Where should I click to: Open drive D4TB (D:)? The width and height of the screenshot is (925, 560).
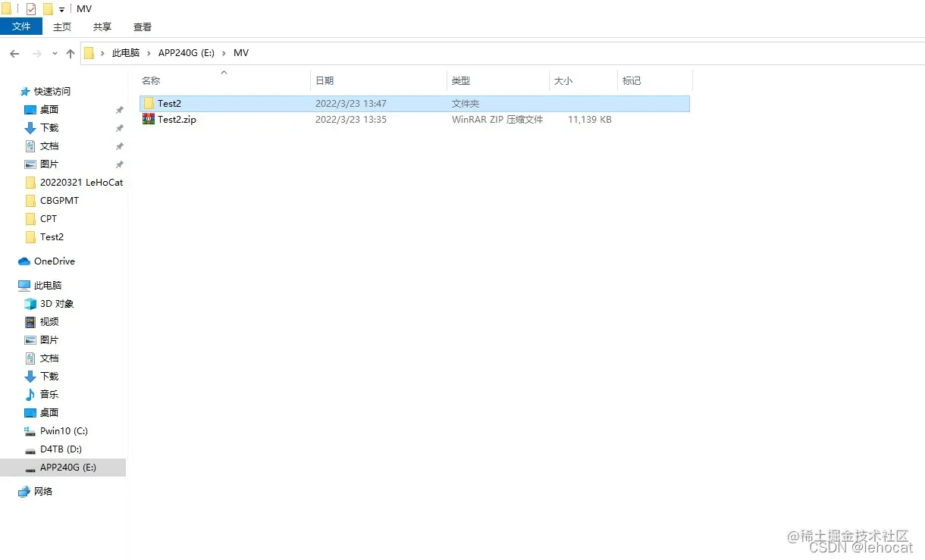coord(61,449)
